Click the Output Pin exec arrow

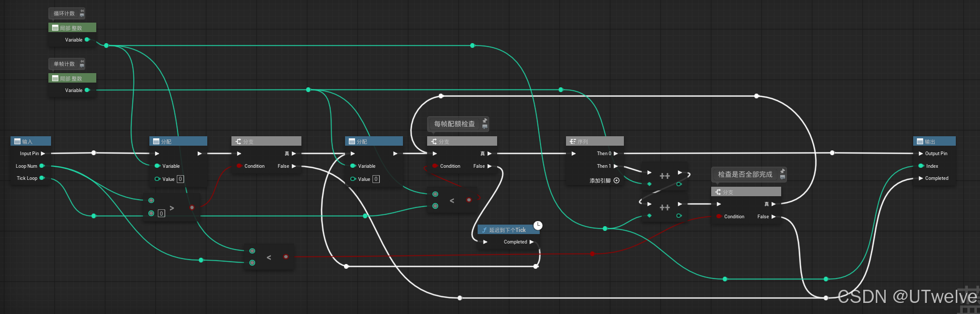[921, 154]
